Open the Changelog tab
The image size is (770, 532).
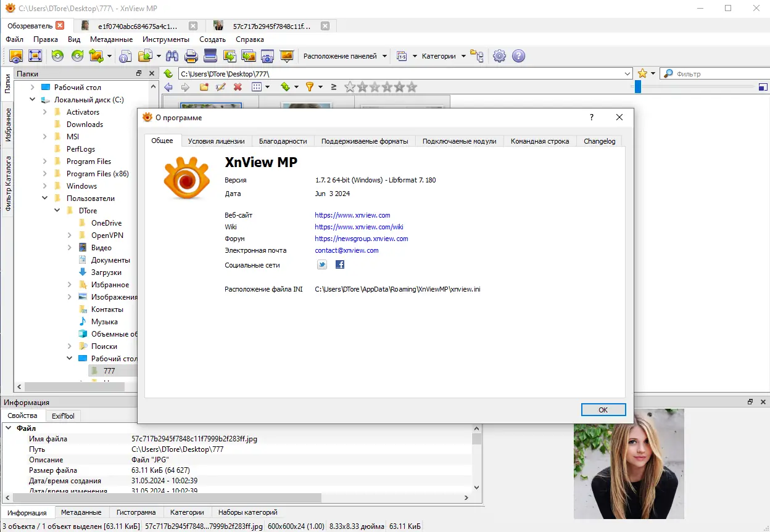(x=600, y=141)
